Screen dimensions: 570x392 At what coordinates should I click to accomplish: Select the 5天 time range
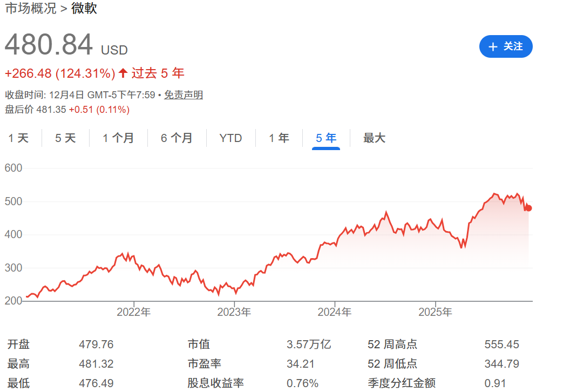click(x=65, y=138)
